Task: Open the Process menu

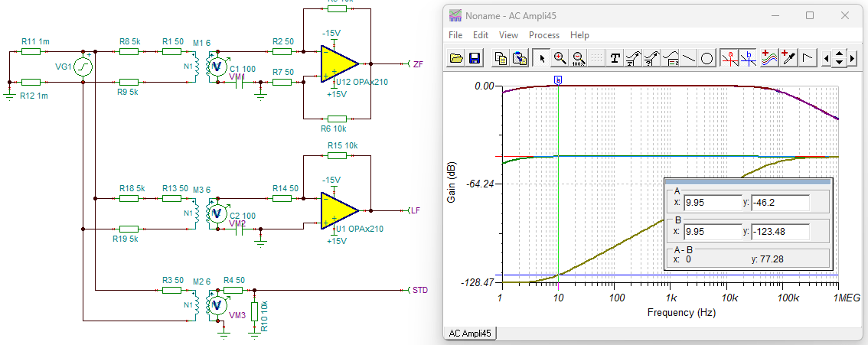Action: (x=544, y=35)
